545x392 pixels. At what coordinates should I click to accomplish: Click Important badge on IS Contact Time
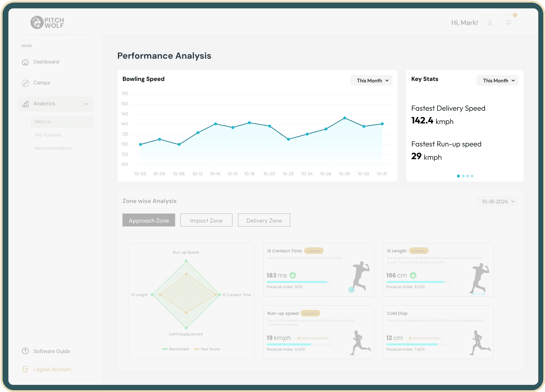click(314, 251)
